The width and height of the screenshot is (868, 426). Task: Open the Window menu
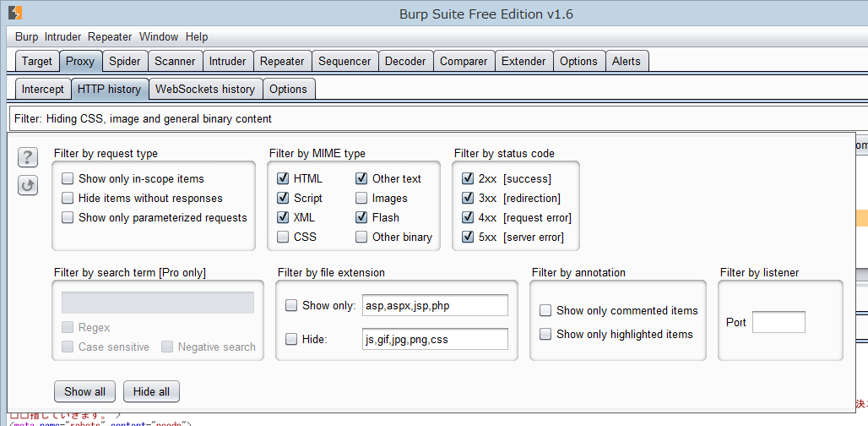(x=159, y=37)
